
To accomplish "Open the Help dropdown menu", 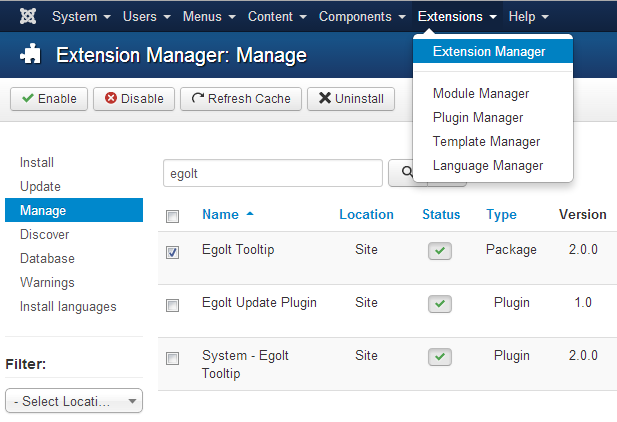I will [528, 17].
